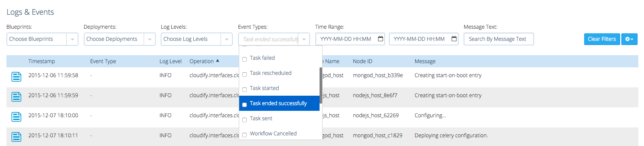Sort table by Event Type header
The image size is (644, 146).
[x=103, y=61]
